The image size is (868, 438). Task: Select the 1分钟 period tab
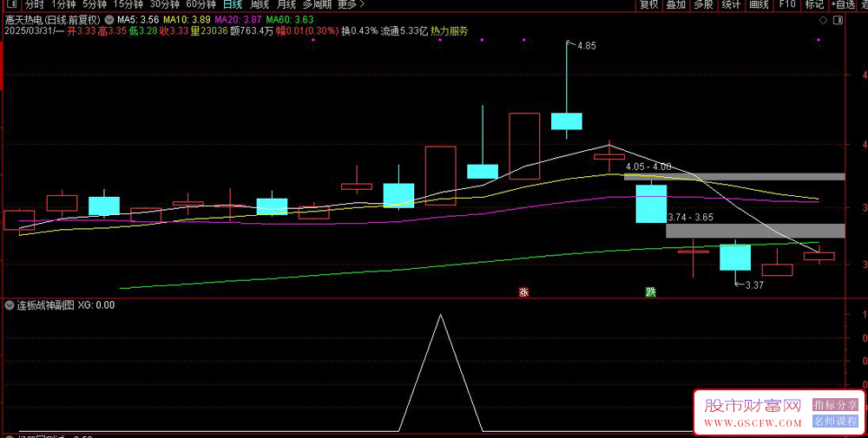[x=63, y=4]
